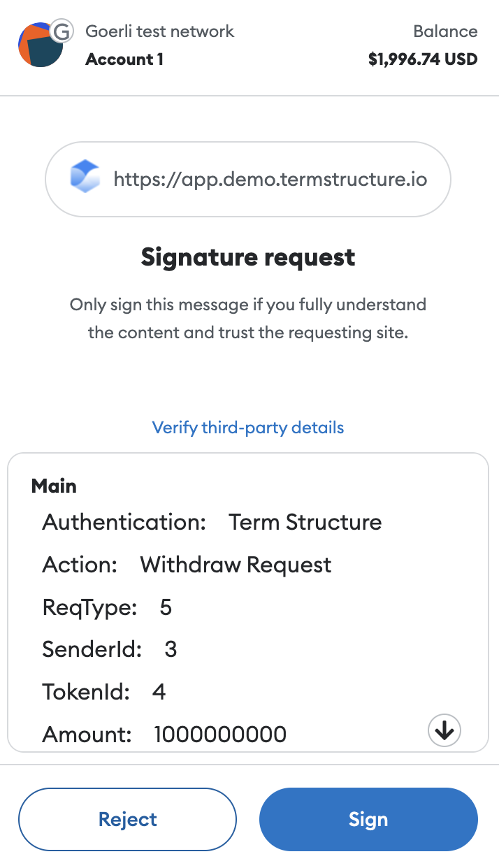Select the TokenId value 4
The image size is (499, 868).
(x=159, y=693)
